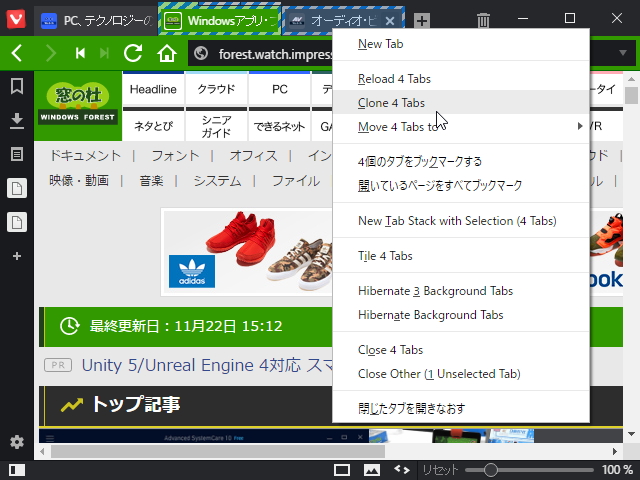This screenshot has height=480, width=640.
Task: Open the シニアガイド link
Action: click(216, 126)
